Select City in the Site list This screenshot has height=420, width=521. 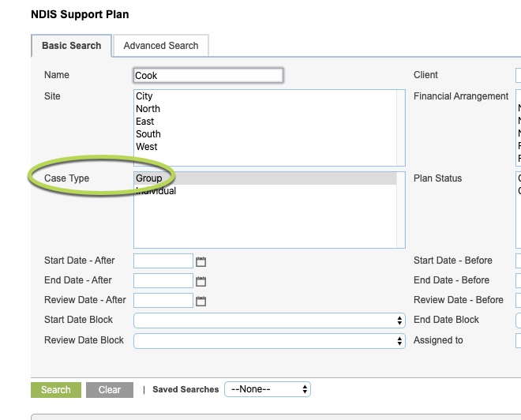pyautogui.click(x=265, y=96)
